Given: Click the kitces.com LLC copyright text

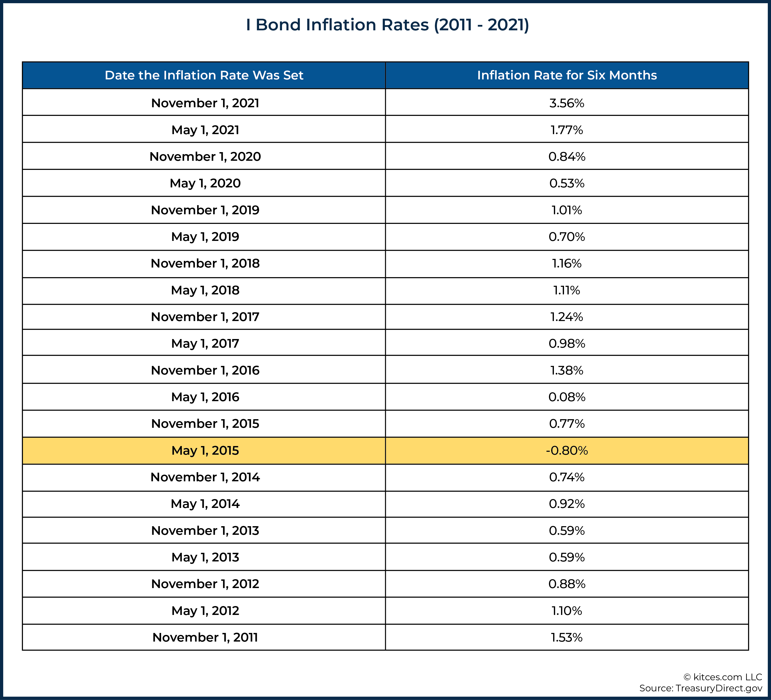Looking at the screenshot, I should (723, 677).
